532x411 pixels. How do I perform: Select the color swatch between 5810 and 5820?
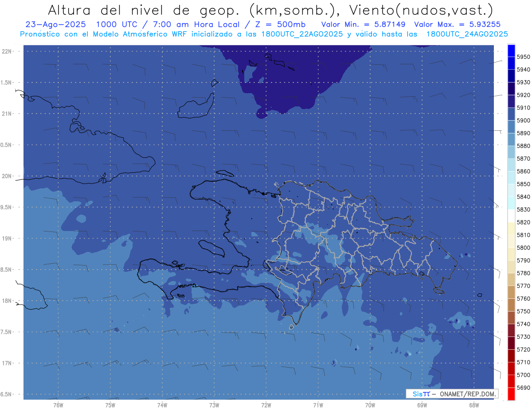click(511, 228)
